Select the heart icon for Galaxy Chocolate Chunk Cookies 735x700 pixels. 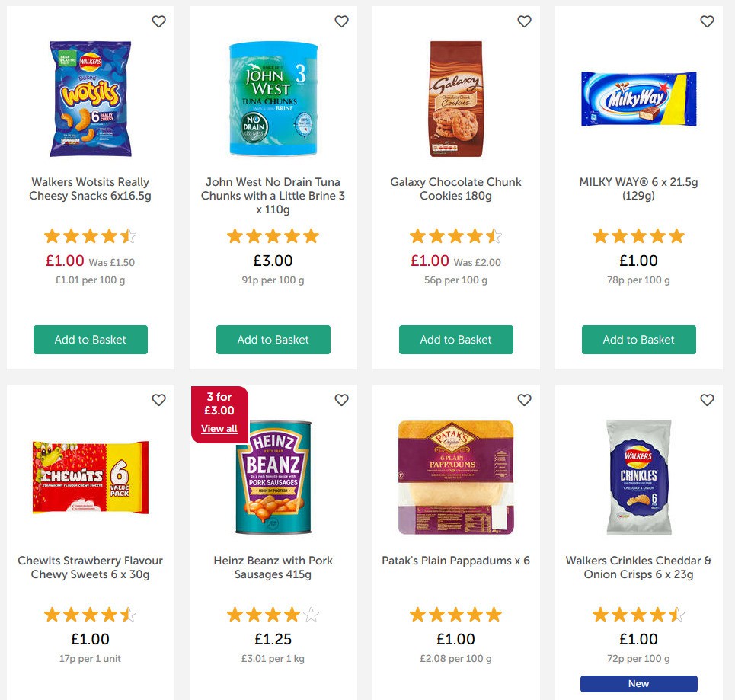[524, 22]
